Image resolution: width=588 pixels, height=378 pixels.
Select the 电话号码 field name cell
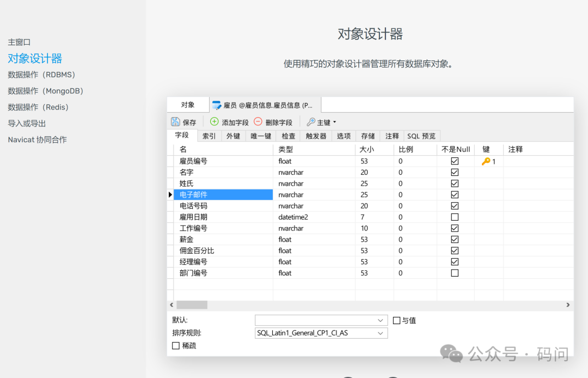224,206
